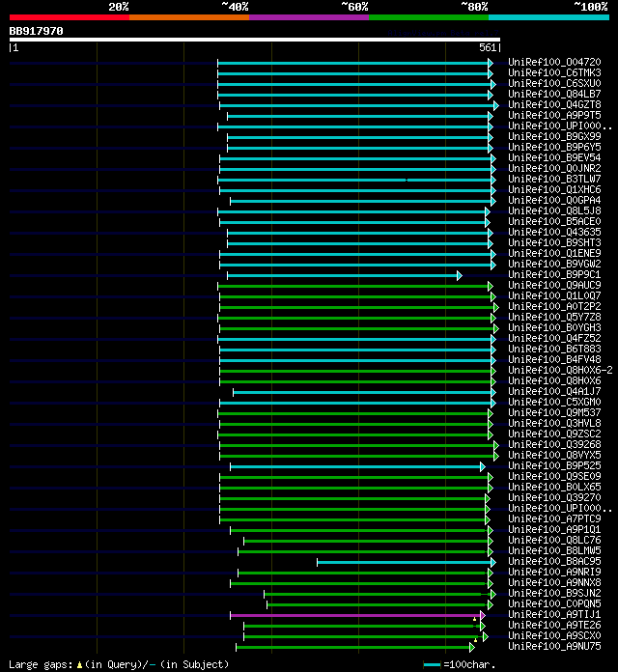The width and height of the screenshot is (618, 672).
Task: Select the UniRef100_Q9SE09 label
Action: coord(554,476)
